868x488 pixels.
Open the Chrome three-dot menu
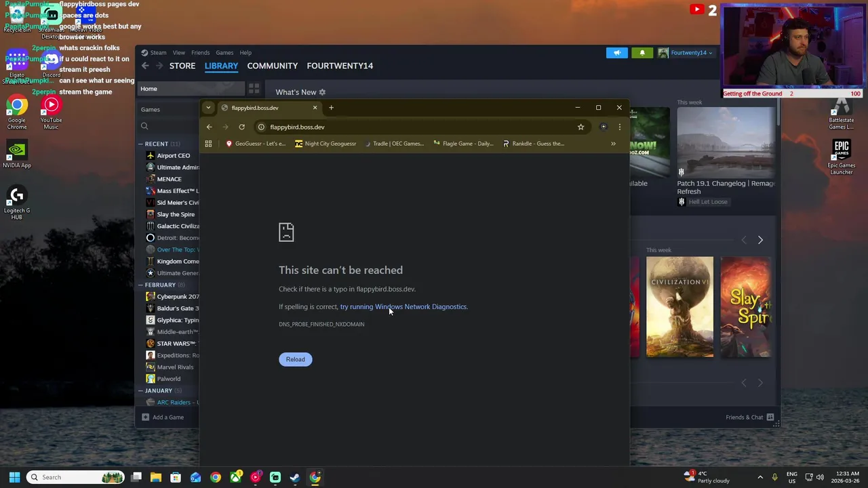coord(619,127)
